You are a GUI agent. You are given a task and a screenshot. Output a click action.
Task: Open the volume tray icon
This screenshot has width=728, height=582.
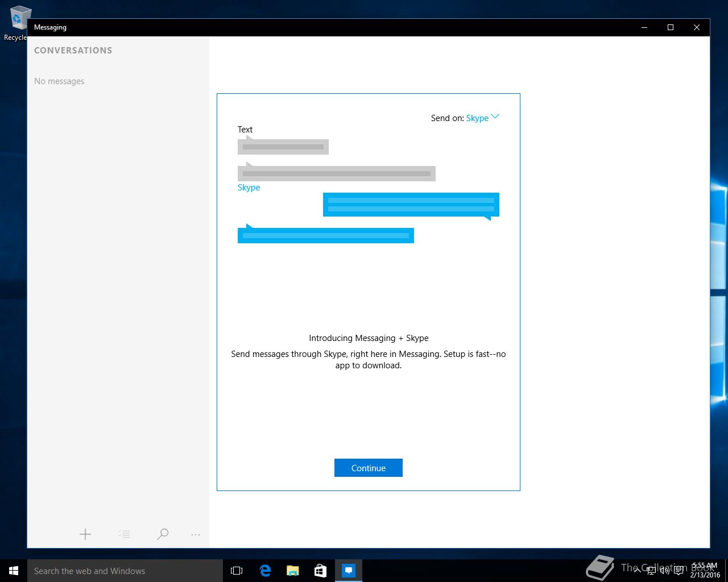(x=664, y=571)
